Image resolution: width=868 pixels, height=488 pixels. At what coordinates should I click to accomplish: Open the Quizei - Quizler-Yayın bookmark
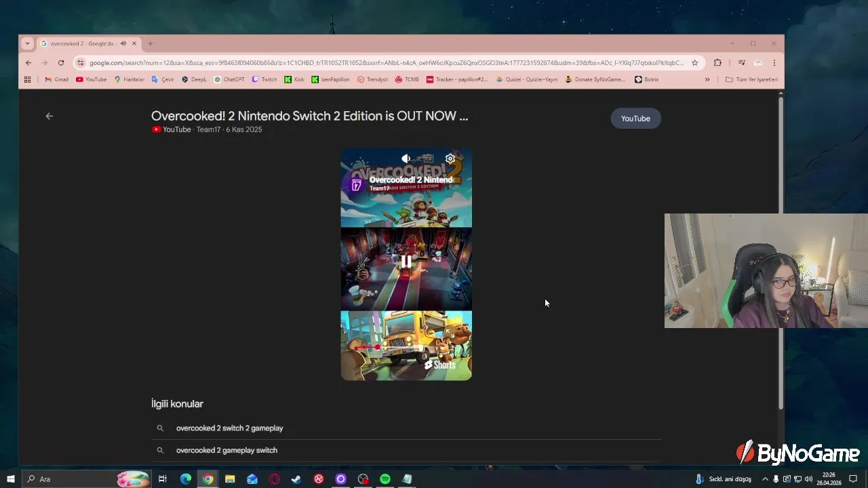click(x=527, y=79)
